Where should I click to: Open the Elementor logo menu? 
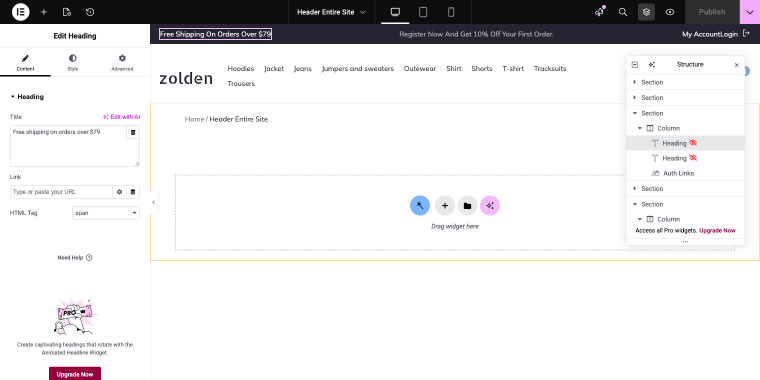[x=20, y=12]
